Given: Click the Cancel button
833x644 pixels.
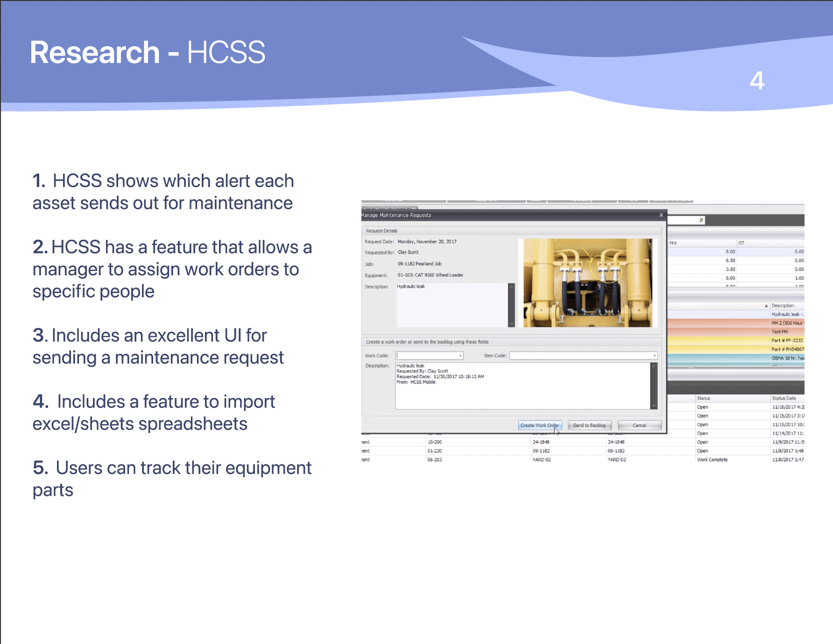Looking at the screenshot, I should click(639, 425).
